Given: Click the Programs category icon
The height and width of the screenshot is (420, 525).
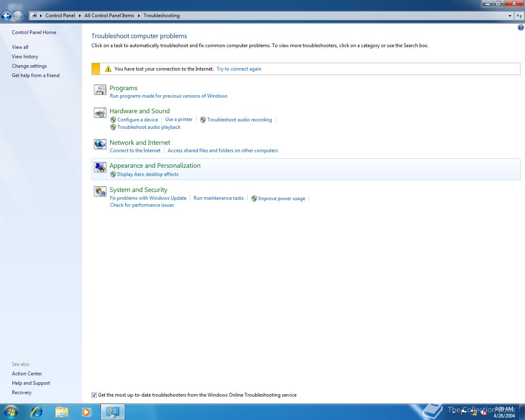Looking at the screenshot, I should pyautogui.click(x=100, y=90).
